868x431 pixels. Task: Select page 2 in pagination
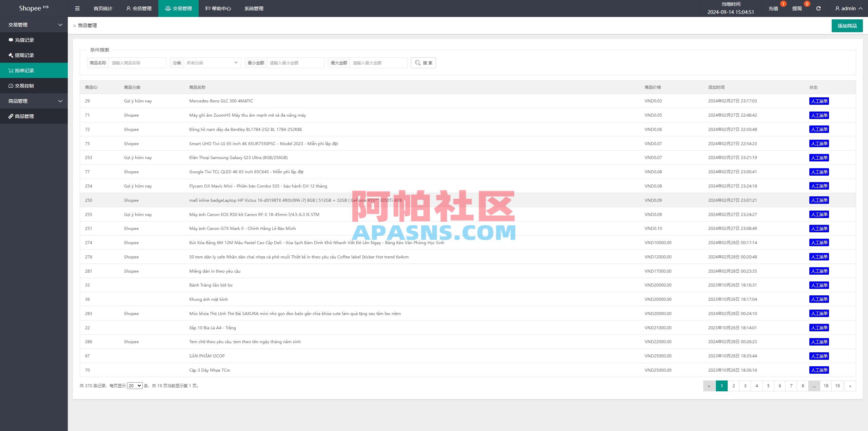point(733,386)
